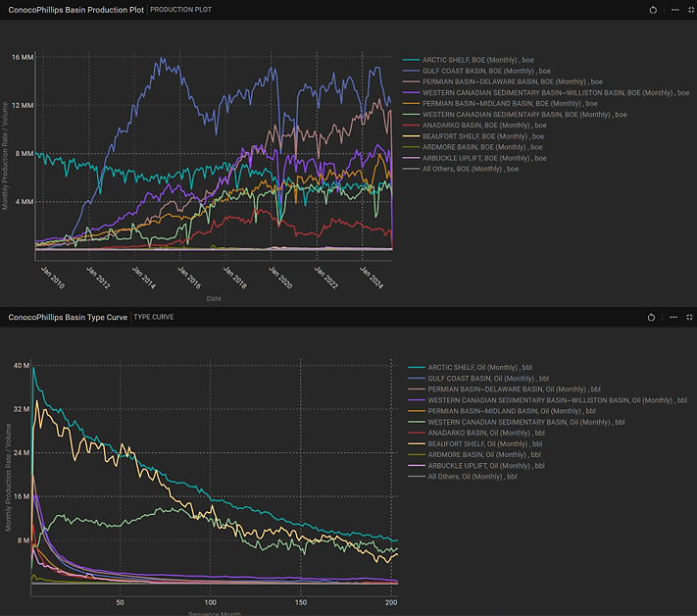Click the Jan 2024 date axis label
697x616 pixels.
[x=372, y=278]
